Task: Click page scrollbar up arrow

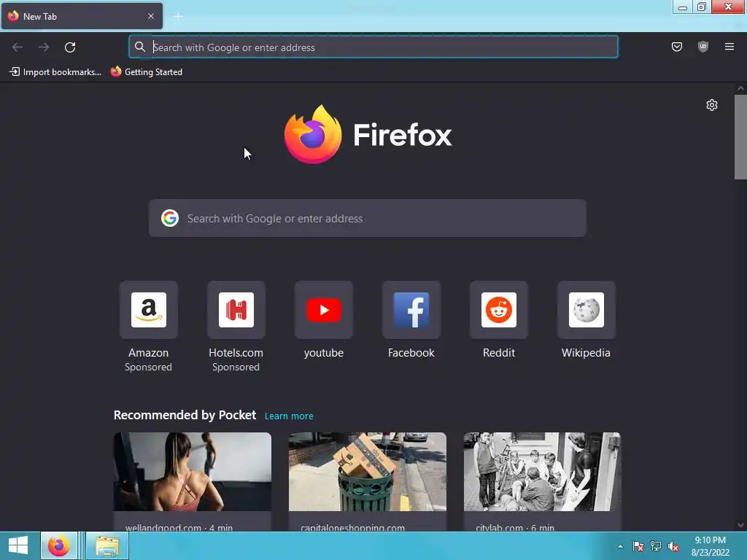Action: [x=740, y=88]
